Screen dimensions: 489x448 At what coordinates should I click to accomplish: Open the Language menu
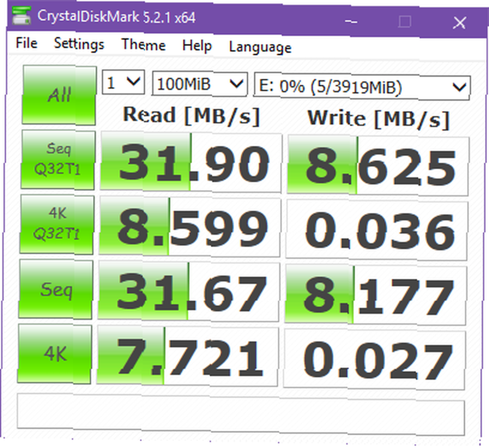[x=260, y=47]
